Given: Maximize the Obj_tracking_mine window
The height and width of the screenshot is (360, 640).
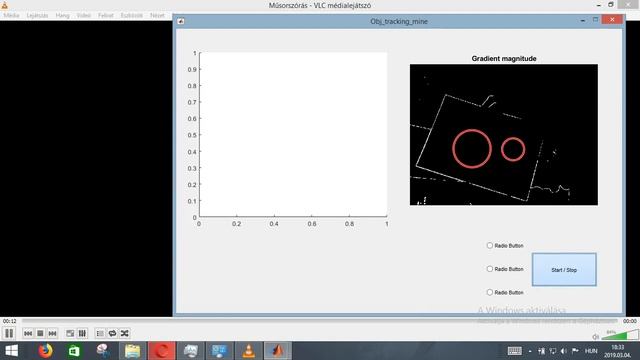Looking at the screenshot, I should tap(596, 20).
